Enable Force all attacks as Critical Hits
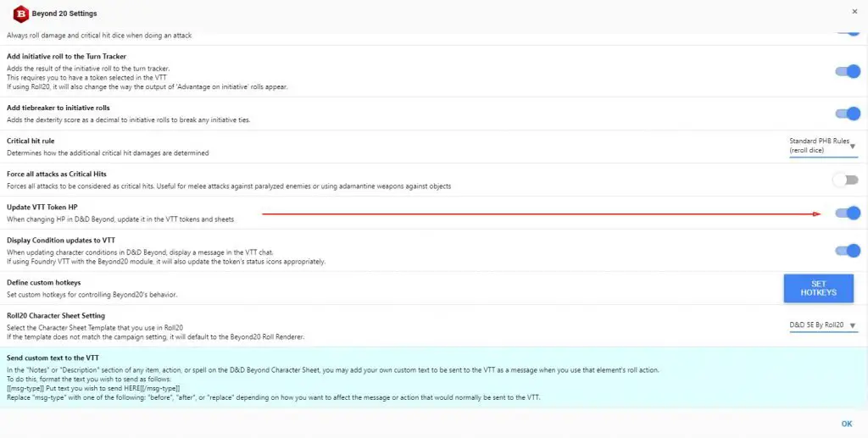This screenshot has height=438, width=868. coord(845,180)
